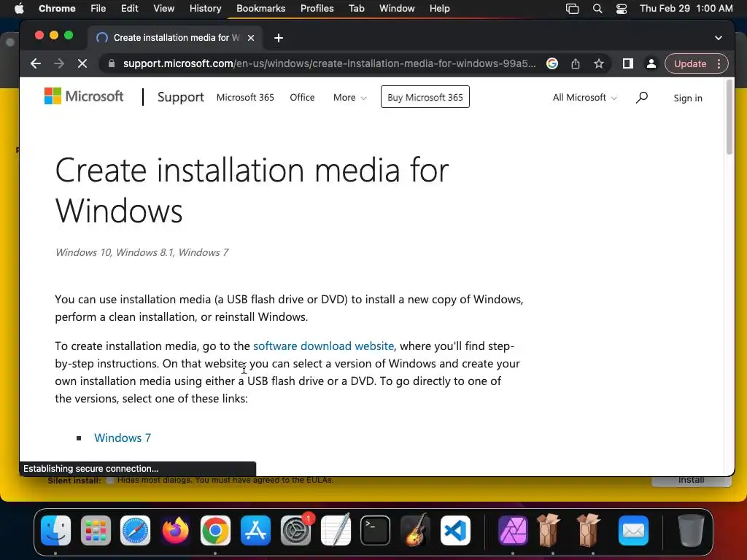This screenshot has width=747, height=560.
Task: Open the Microsoft 365 nav link
Action: (x=245, y=97)
